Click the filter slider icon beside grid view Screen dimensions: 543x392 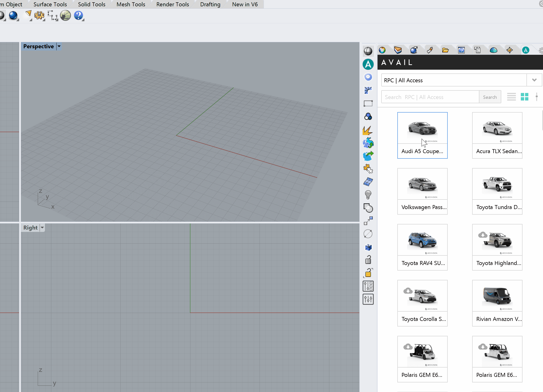pos(536,97)
